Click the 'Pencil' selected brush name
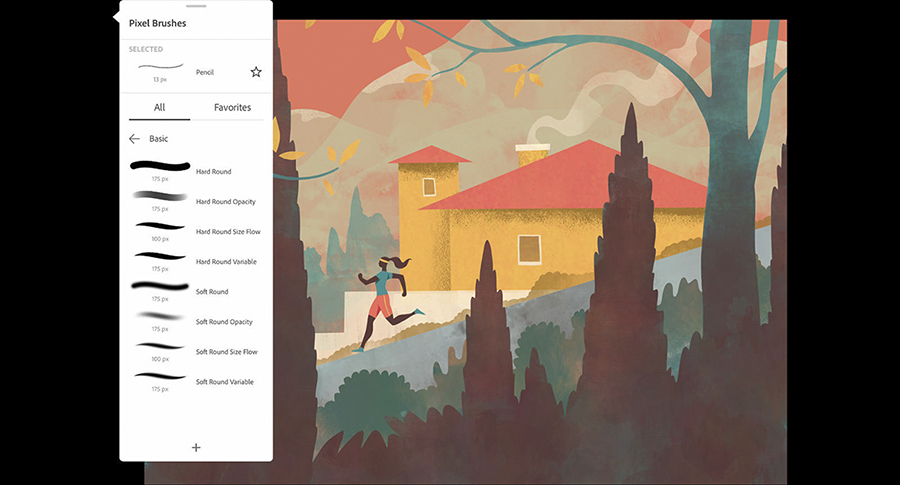The width and height of the screenshot is (900, 485). (205, 72)
